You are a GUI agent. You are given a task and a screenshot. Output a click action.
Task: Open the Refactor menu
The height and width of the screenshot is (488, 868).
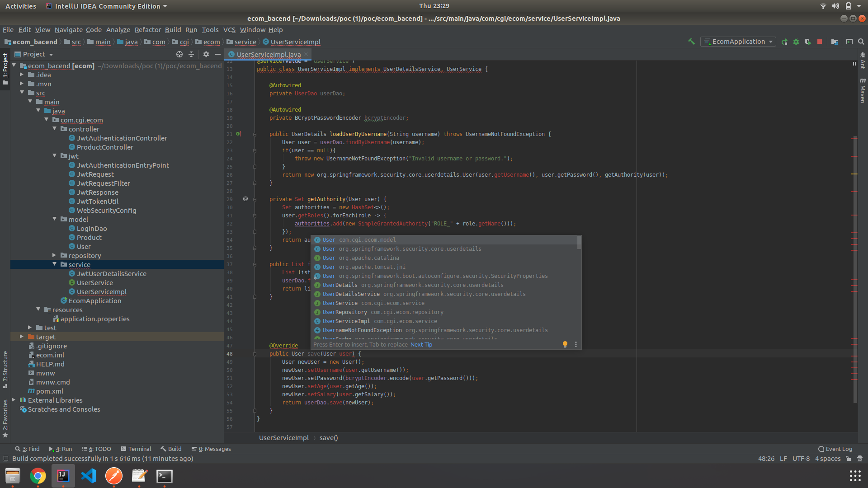(x=147, y=30)
